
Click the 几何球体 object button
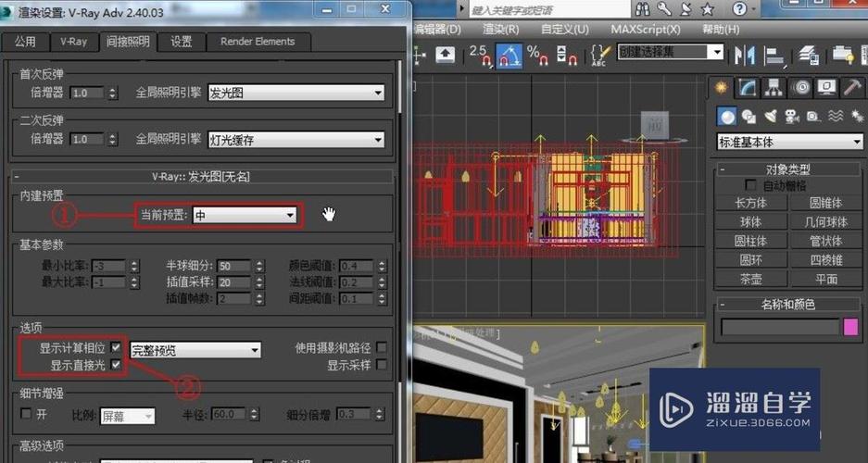tap(826, 222)
